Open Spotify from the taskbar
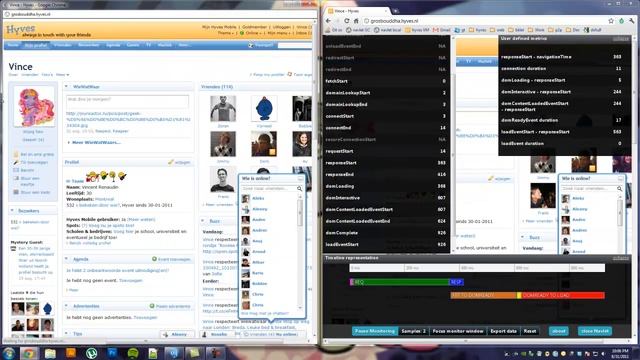 click(x=133, y=353)
